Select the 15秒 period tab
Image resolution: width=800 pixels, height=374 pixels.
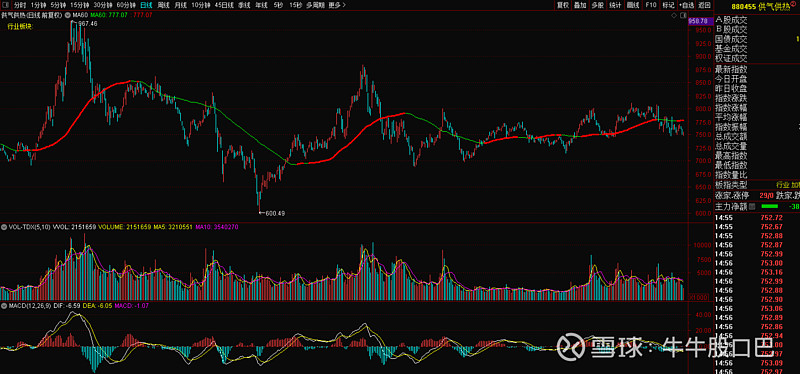coord(295,5)
